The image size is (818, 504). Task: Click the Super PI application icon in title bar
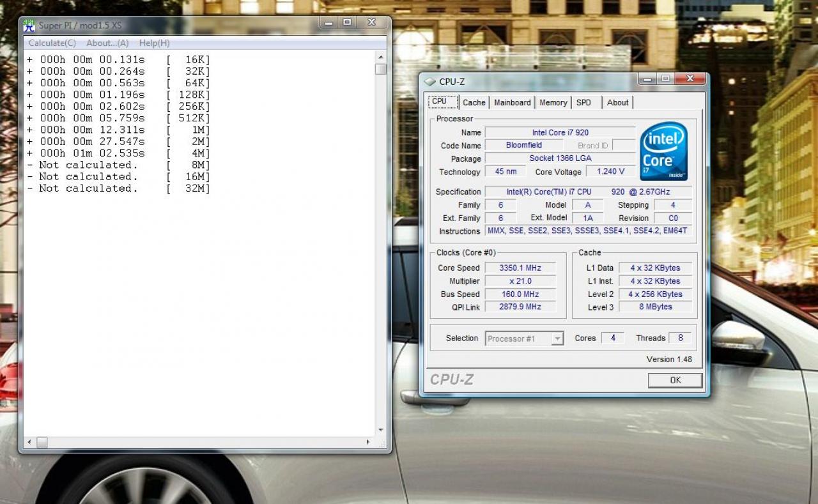pyautogui.click(x=29, y=26)
